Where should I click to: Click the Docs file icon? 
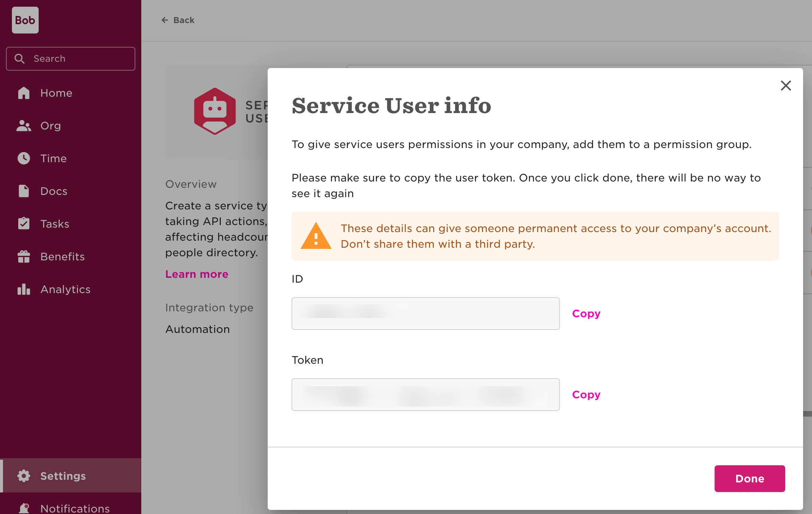[x=24, y=191]
